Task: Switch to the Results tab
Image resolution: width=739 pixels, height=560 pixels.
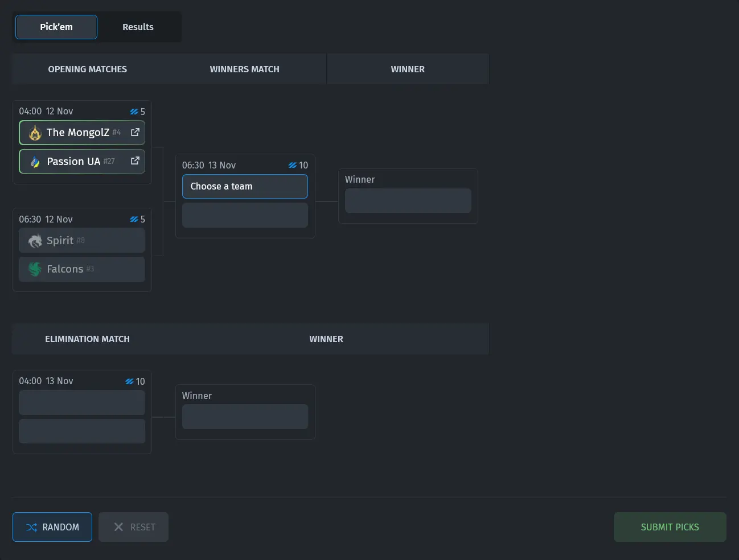Action: coord(138,27)
